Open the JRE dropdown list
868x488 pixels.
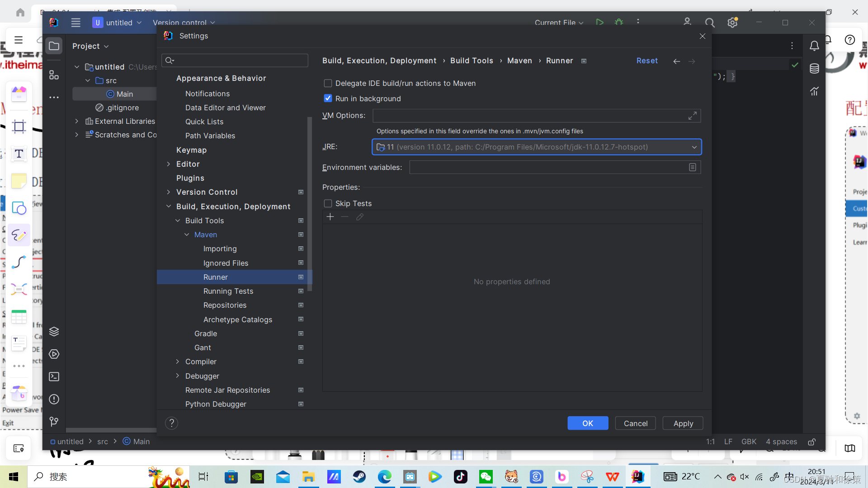[x=694, y=147]
